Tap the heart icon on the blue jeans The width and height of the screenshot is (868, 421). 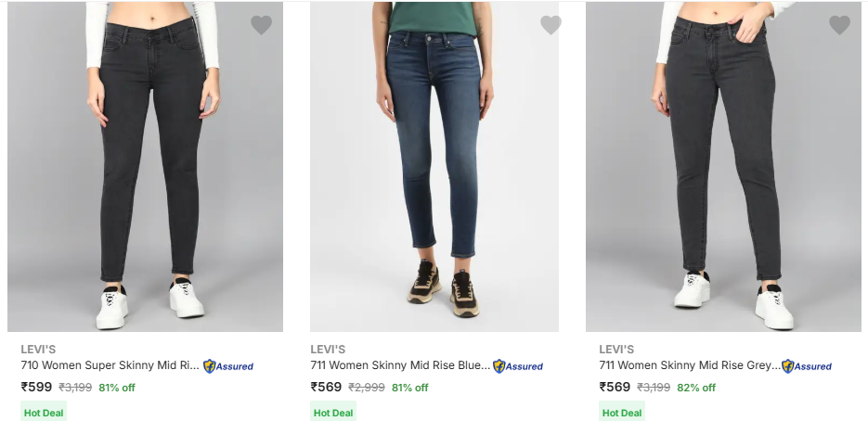[x=551, y=25]
